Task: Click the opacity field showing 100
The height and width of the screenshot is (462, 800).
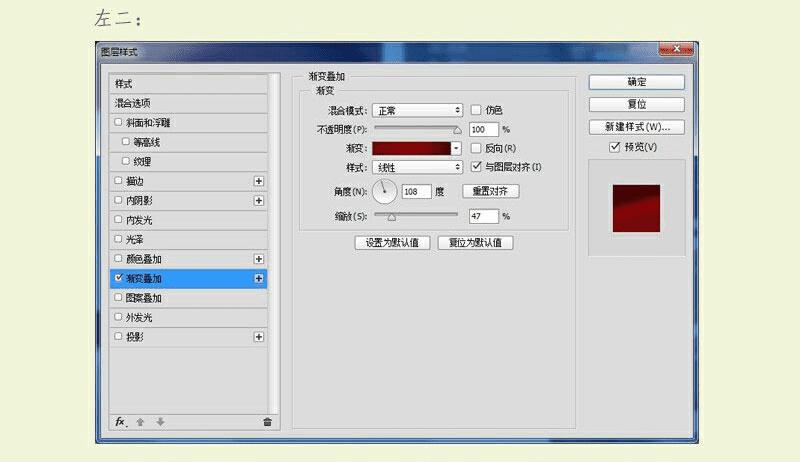Action: pos(484,130)
